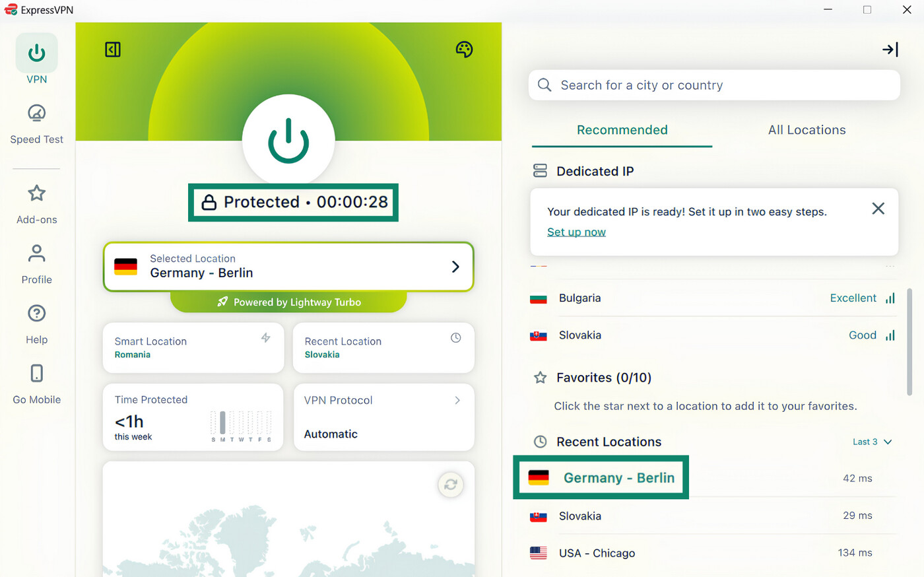Click the Smart Location lightning icon
Image resolution: width=924 pixels, height=577 pixels.
(x=266, y=338)
